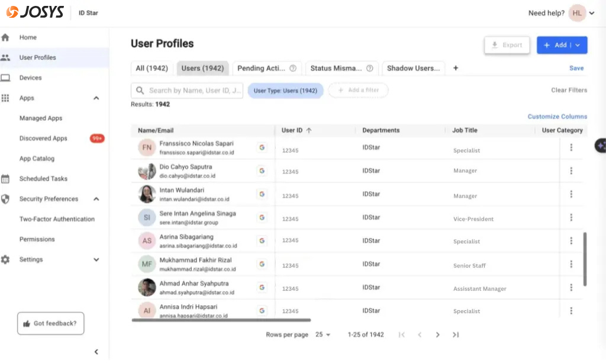Click the vertical scrollbar in user table

(x=585, y=259)
